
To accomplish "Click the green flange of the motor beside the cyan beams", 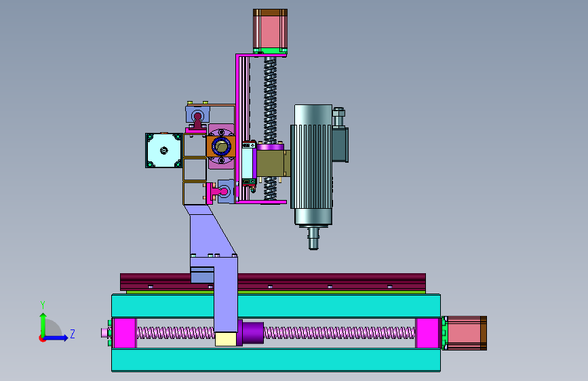I will [445, 333].
